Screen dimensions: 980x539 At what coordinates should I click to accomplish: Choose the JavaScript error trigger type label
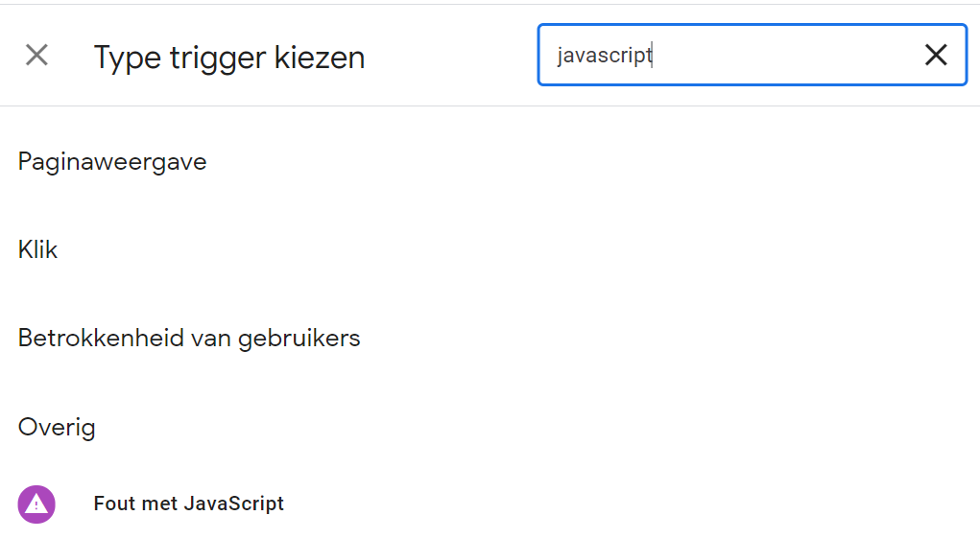click(x=188, y=504)
